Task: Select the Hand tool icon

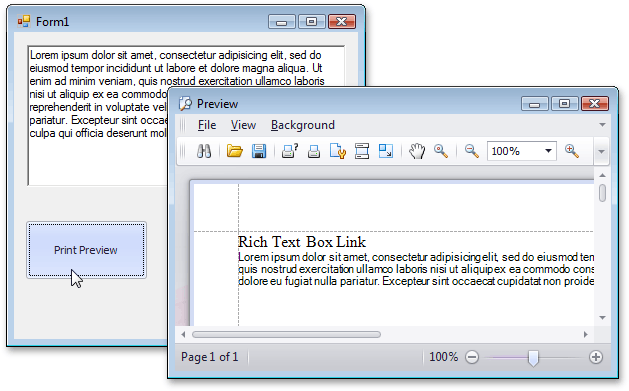Action: (x=417, y=151)
